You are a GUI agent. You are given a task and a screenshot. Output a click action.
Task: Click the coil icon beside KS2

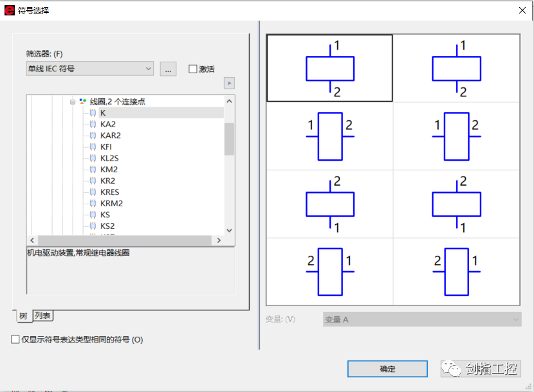[x=92, y=226]
